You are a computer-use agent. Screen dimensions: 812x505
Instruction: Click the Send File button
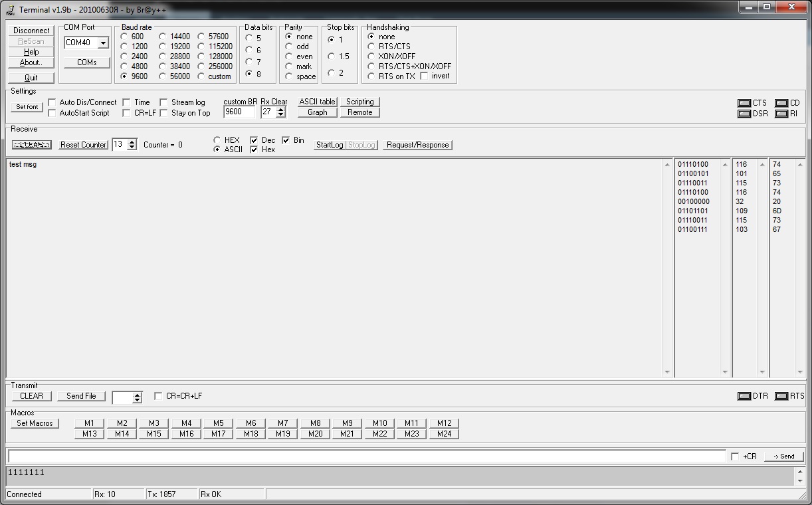(81, 396)
